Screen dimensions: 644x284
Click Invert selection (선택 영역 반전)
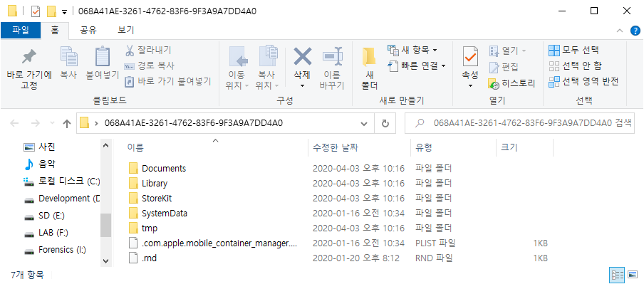pos(583,81)
